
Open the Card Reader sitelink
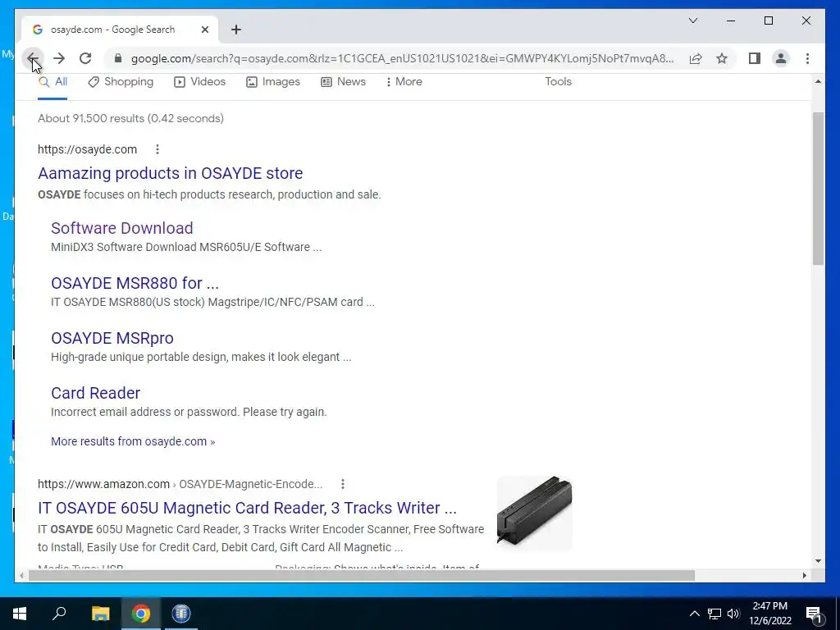[95, 393]
